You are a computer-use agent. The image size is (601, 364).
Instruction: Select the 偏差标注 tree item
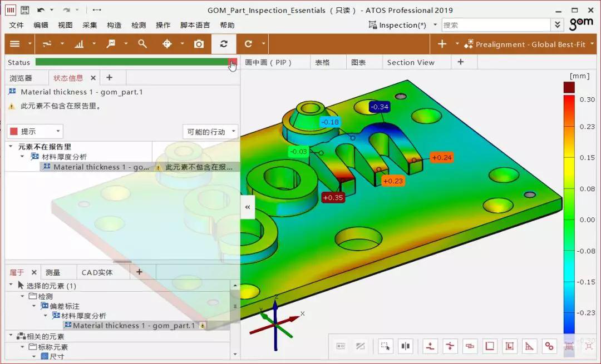click(65, 306)
